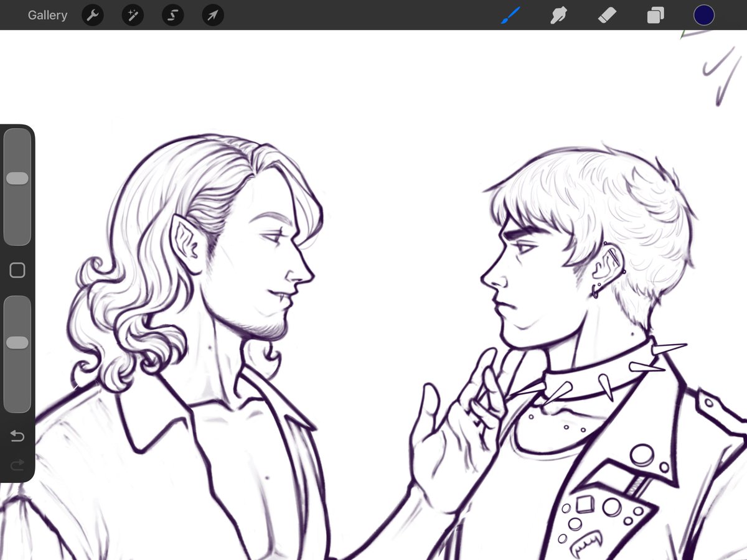Select the Brush tool

pos(510,16)
